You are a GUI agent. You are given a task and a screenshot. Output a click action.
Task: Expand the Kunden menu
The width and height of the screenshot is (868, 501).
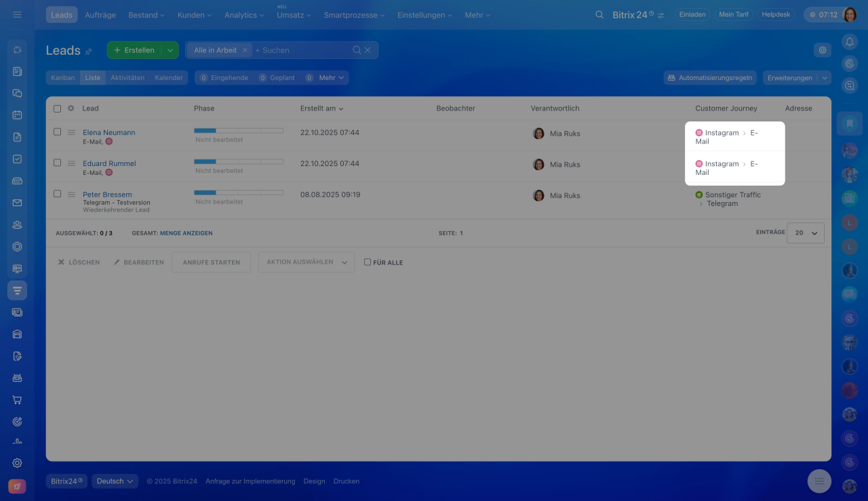pyautogui.click(x=194, y=15)
